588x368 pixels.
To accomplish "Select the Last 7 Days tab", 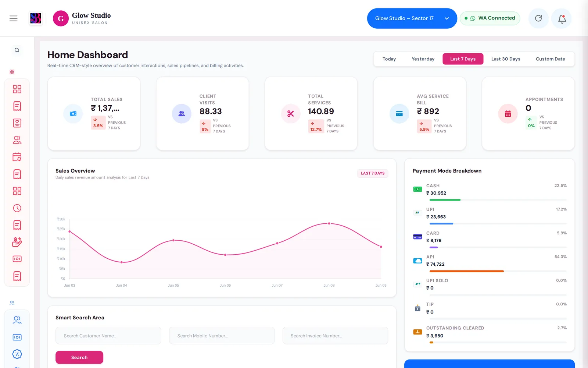I will pyautogui.click(x=463, y=59).
